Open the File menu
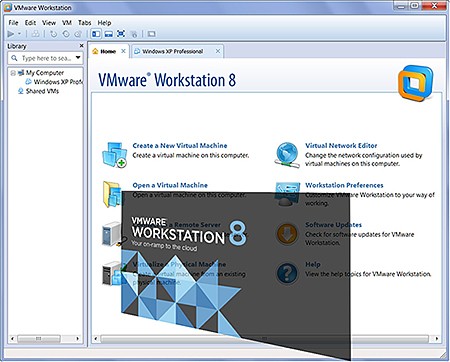 pyautogui.click(x=13, y=23)
